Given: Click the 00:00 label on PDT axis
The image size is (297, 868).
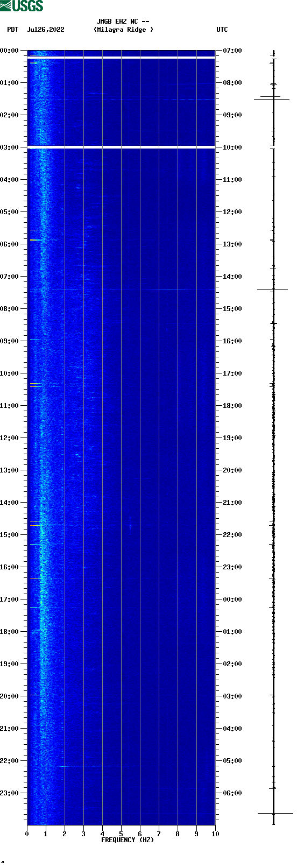Looking at the screenshot, I should click(9, 51).
